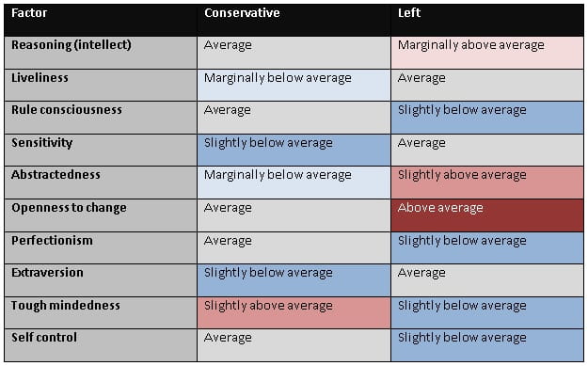
Task: Click the Factor column header
Action: pos(101,20)
